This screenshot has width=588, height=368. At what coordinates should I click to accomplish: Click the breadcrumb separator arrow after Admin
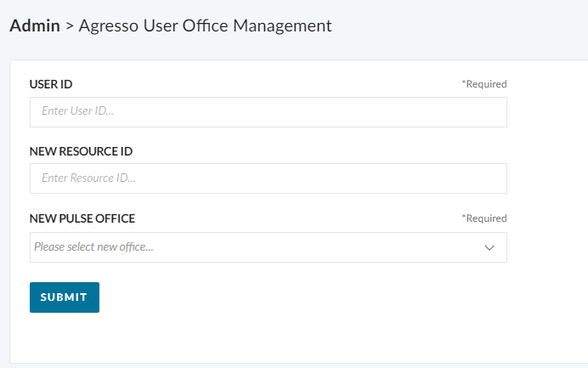pyautogui.click(x=70, y=26)
